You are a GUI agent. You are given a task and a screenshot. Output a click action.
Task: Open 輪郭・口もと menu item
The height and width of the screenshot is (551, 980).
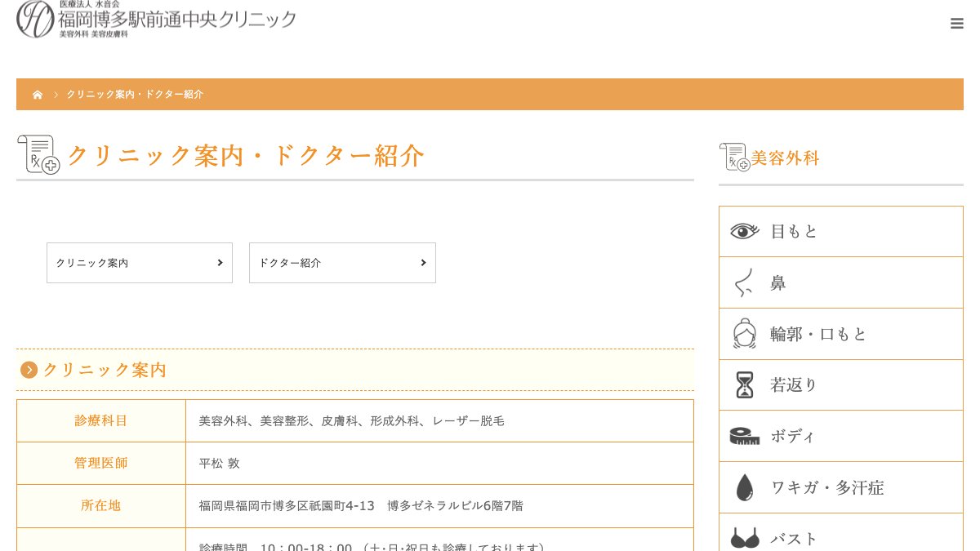[x=841, y=334]
